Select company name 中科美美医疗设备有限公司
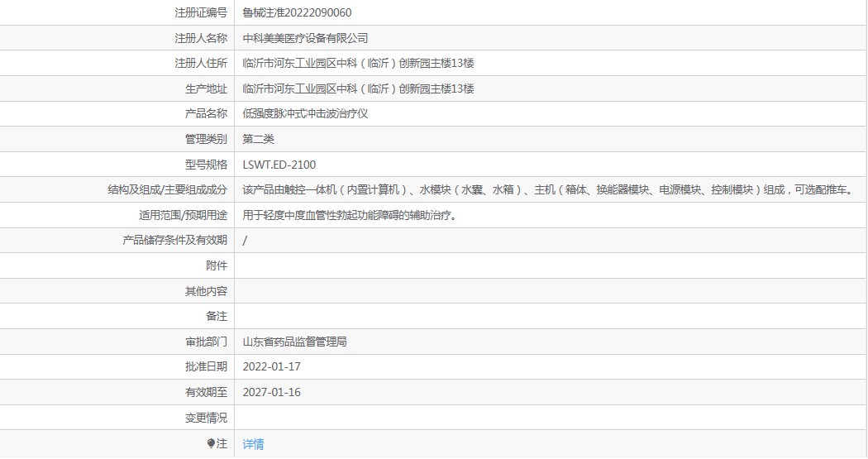The width and height of the screenshot is (868, 459). click(x=306, y=38)
